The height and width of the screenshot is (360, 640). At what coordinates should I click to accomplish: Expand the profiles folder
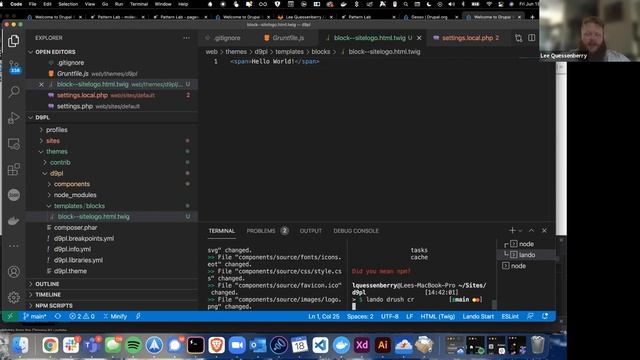pyautogui.click(x=57, y=130)
